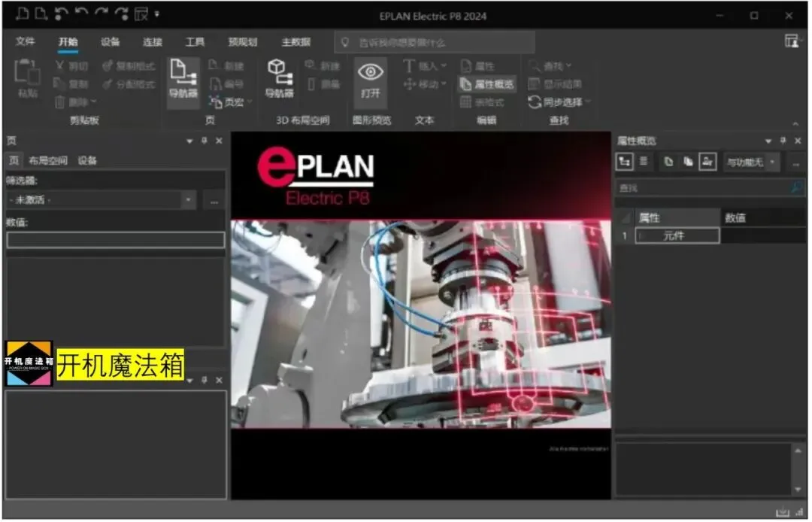This screenshot has height=522, width=812.
Task: Click the window-layout icon in quick access toolbar
Action: point(142,14)
